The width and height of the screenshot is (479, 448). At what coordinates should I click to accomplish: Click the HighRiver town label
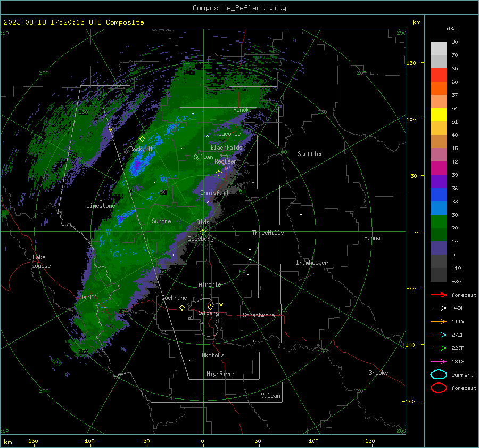pos(221,374)
